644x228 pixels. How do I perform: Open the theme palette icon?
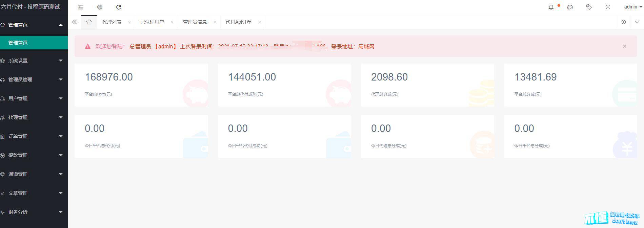570,7
